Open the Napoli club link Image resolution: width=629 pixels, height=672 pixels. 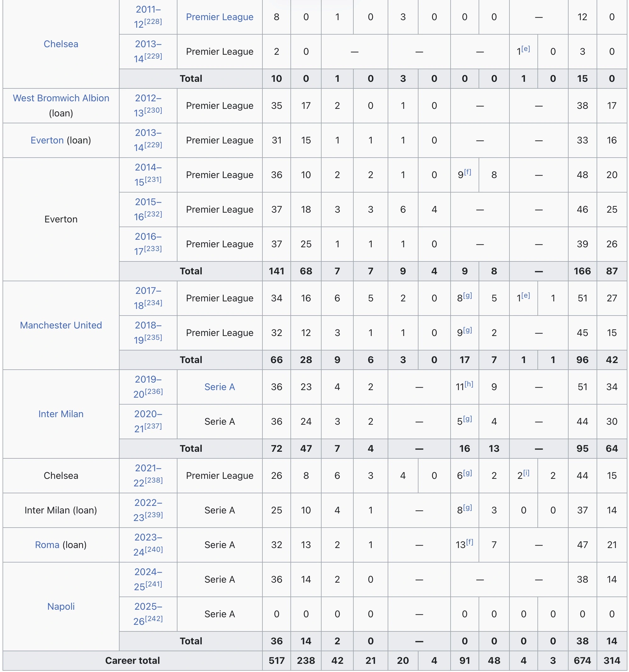(61, 607)
